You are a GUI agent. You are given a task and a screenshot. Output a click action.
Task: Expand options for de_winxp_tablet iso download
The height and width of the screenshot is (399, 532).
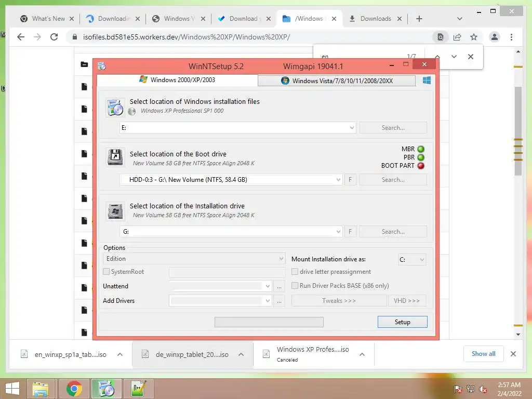pyautogui.click(x=241, y=354)
